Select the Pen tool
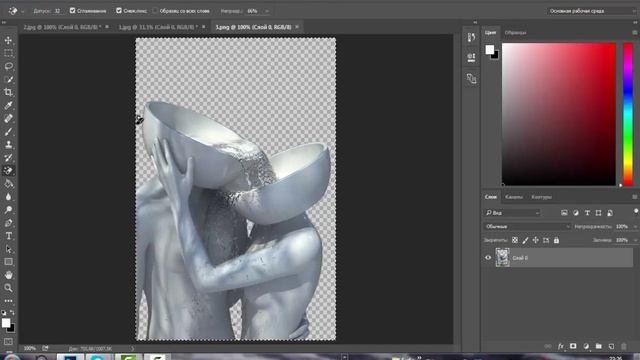This screenshot has width=640, height=360. [x=8, y=223]
